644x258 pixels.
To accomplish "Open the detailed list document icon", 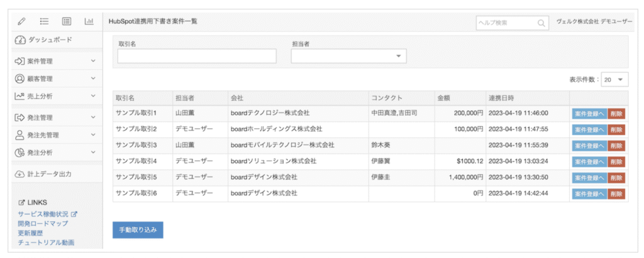I will [x=67, y=21].
